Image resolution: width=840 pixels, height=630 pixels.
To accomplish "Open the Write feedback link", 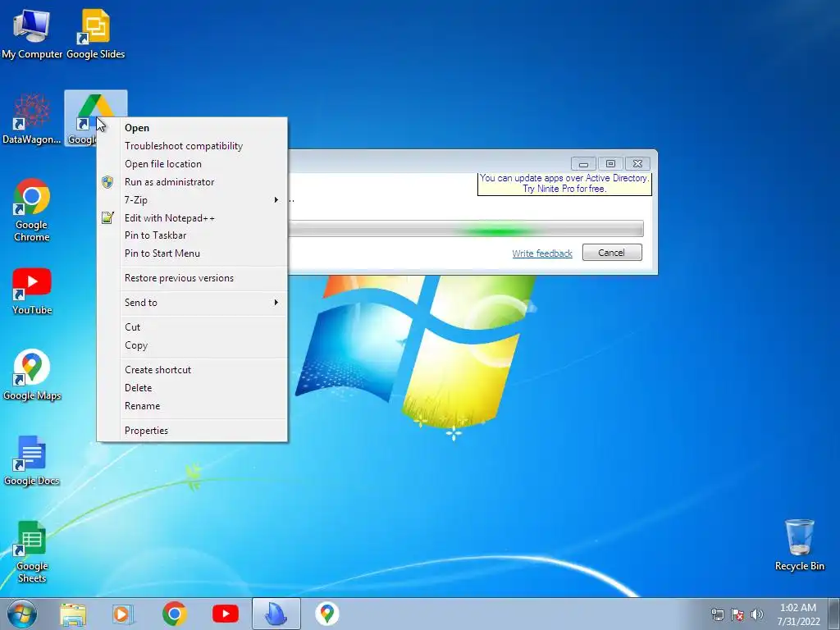I will pos(542,253).
